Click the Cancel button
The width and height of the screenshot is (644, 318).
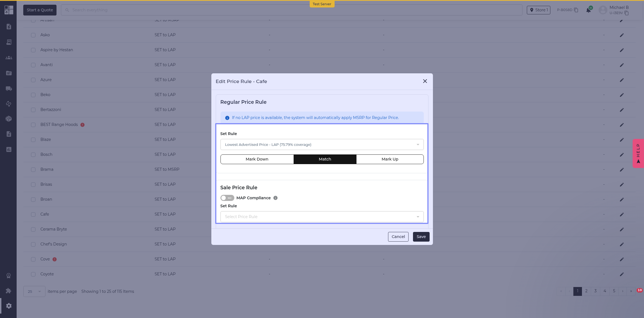tap(398, 237)
